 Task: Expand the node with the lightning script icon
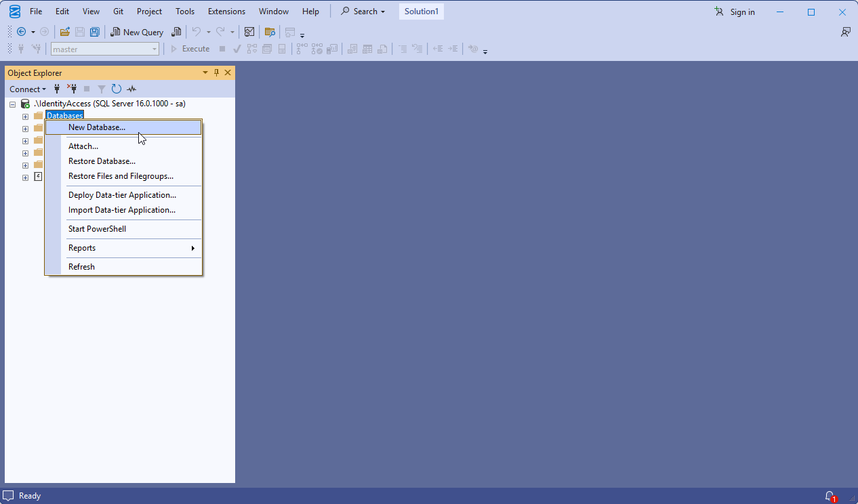[25, 177]
